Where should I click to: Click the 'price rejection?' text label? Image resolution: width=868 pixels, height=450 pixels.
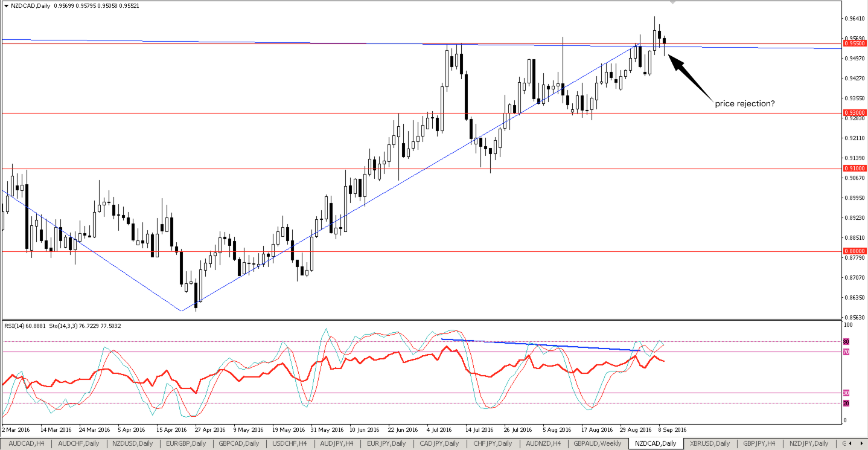tap(745, 104)
